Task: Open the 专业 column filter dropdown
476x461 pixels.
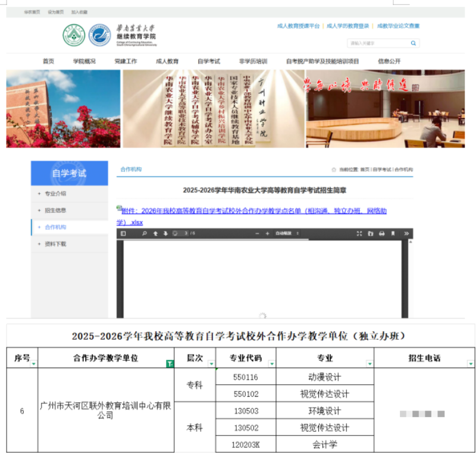Action: point(369,363)
